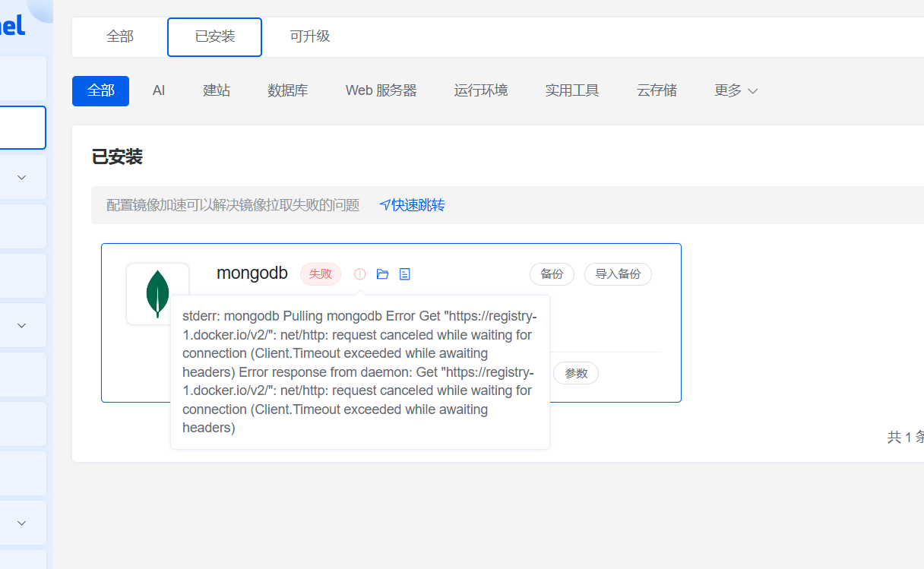The image size is (924, 569).
Task: Open the mongodb error warning icon
Action: click(x=360, y=273)
